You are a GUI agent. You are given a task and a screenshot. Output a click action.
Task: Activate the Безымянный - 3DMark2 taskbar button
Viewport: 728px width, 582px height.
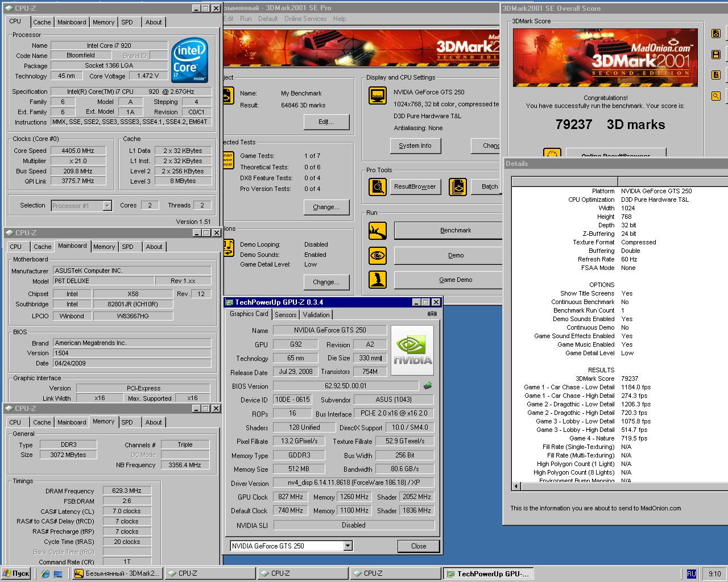pos(117,573)
